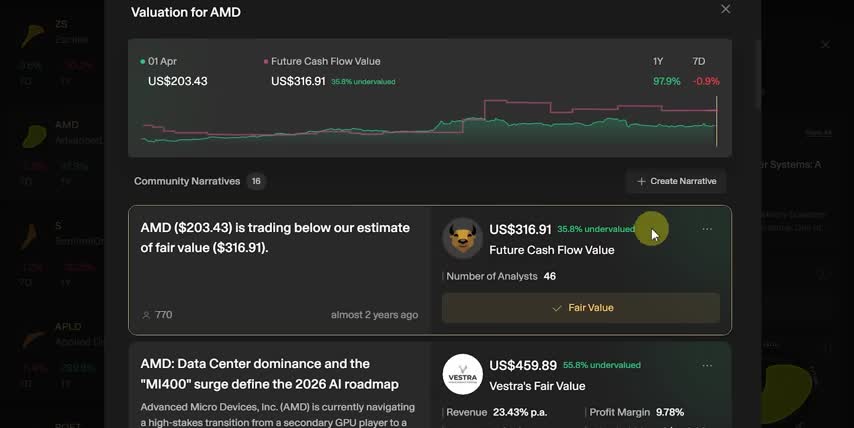Open the AMD Data Center dominance narrative title
Viewport: 854px width, 428px height.
click(x=270, y=374)
